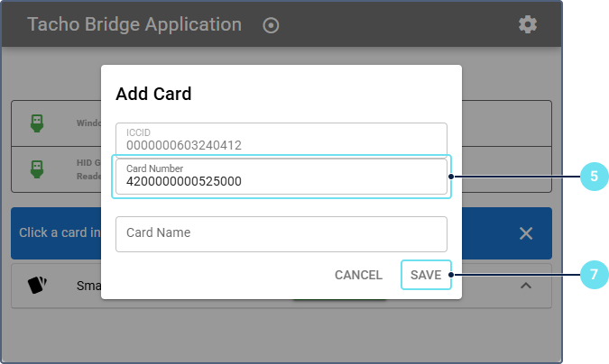
Task: Open the settings gear in header
Action: point(528,24)
